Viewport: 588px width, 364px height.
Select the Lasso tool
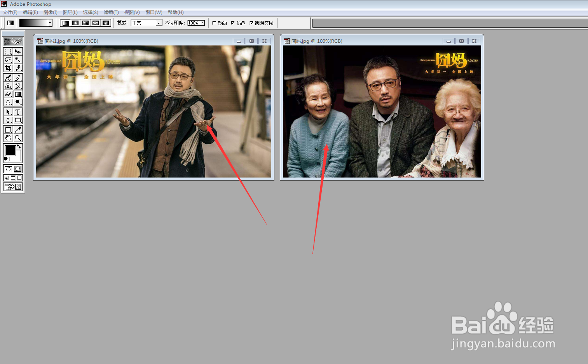pos(8,60)
